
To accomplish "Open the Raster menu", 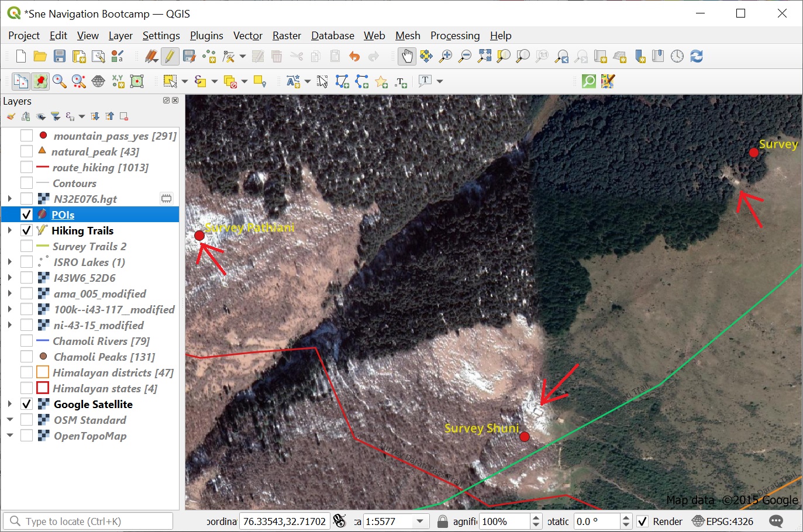I will coord(287,36).
